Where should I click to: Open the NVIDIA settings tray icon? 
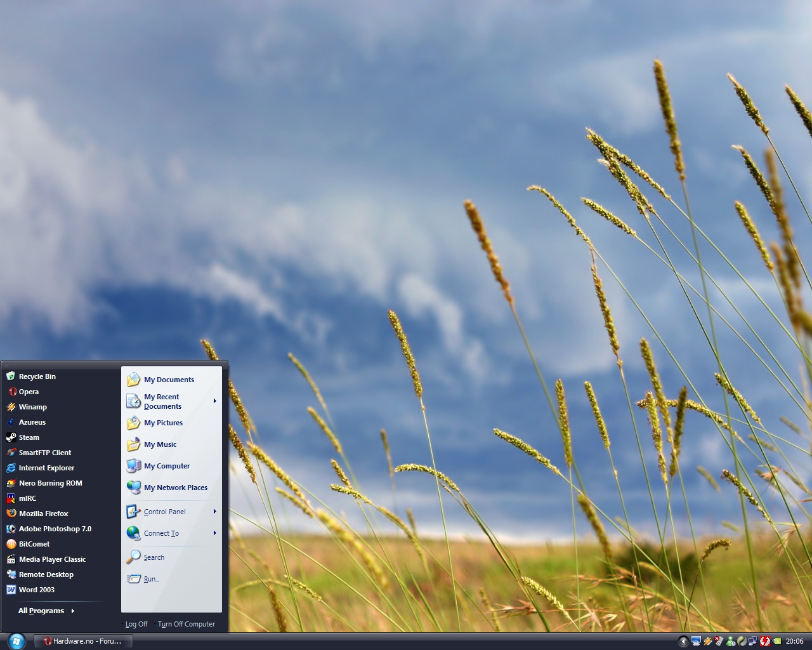pos(777,641)
